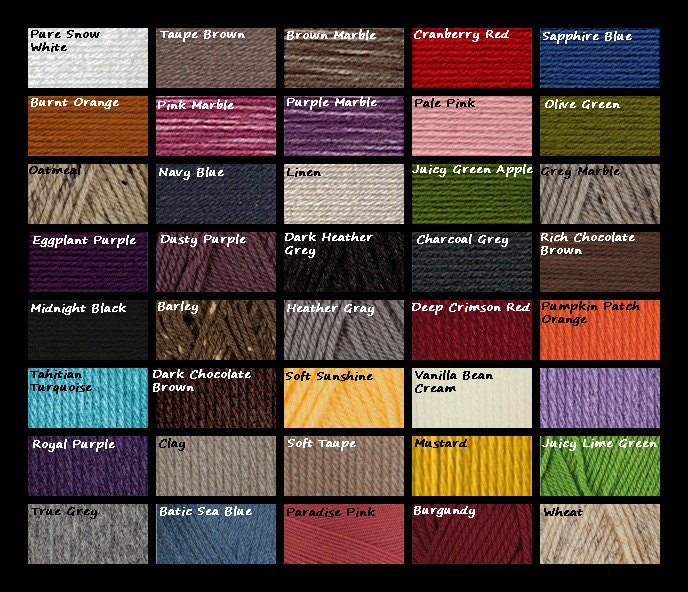Select the Pure Snow White yarn swatch
This screenshot has width=688, height=592.
coord(88,58)
